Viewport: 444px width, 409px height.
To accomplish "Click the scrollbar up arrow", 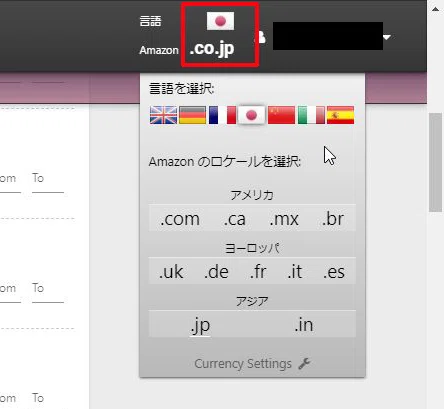I will 435,9.
